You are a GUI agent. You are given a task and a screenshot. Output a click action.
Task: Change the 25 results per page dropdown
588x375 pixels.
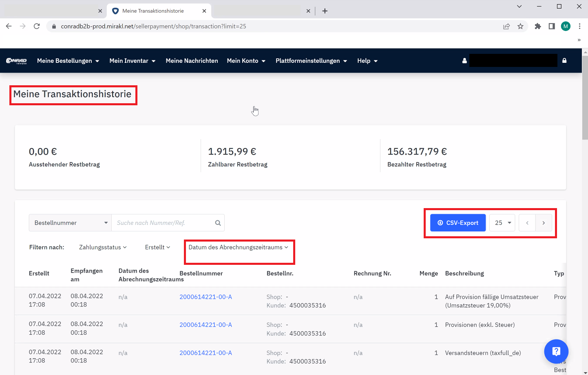tap(502, 223)
